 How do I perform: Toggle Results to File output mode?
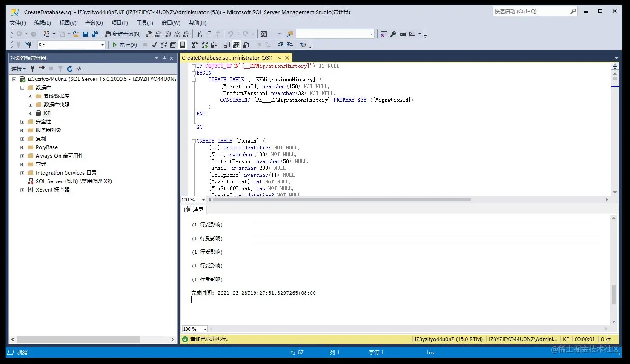coord(246,45)
